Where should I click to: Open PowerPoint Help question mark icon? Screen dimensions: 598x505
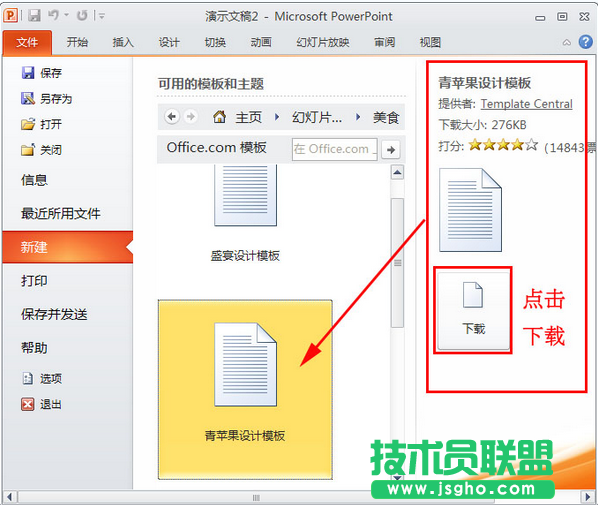(585, 42)
